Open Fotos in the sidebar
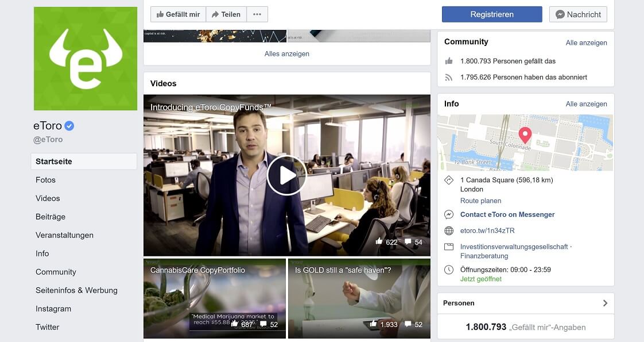The width and height of the screenshot is (644, 342). tap(45, 180)
